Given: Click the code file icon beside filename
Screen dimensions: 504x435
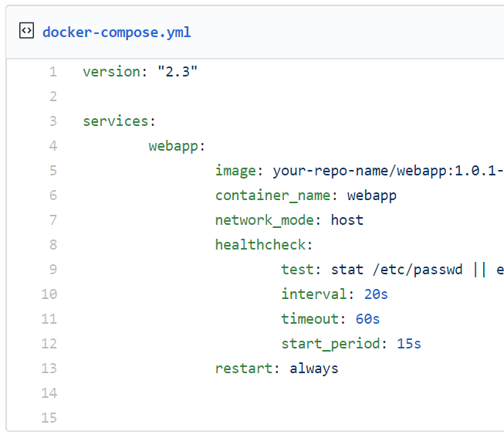Looking at the screenshot, I should pos(26,31).
